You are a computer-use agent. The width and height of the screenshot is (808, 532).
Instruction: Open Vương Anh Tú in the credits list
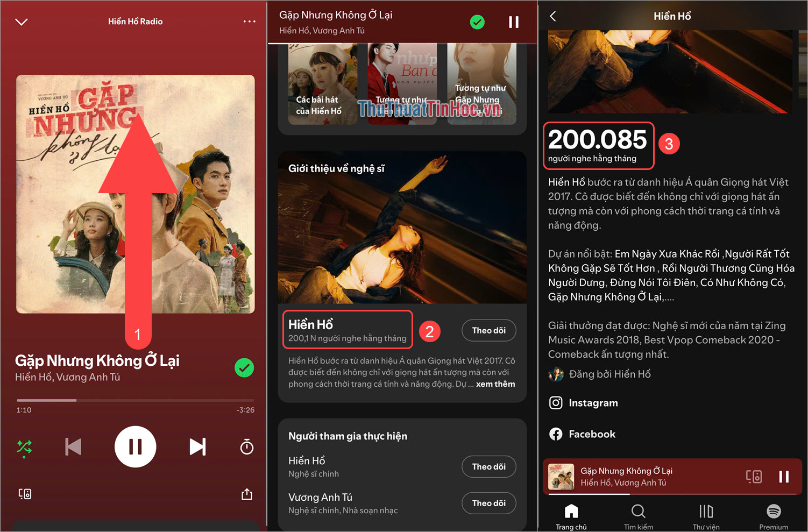pos(321,497)
